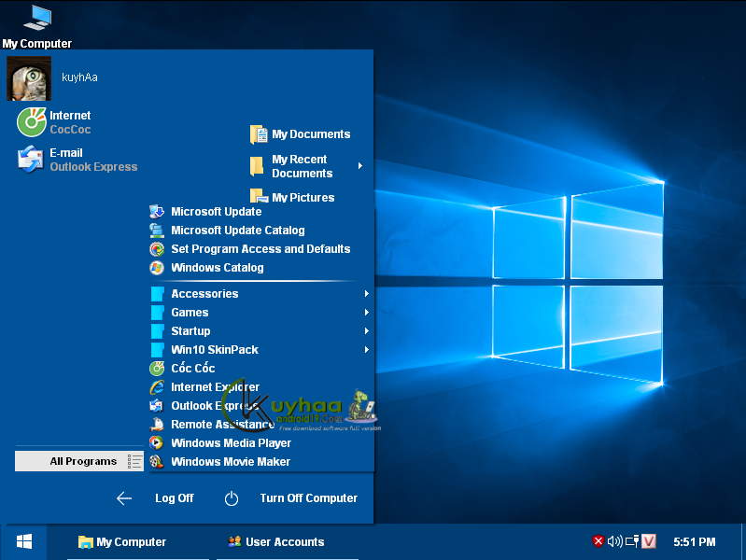Image resolution: width=746 pixels, height=560 pixels.
Task: Expand the Win10 SkinPack submenu arrow
Action: coord(366,349)
